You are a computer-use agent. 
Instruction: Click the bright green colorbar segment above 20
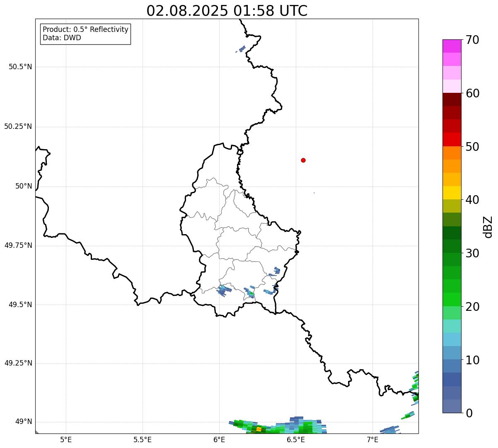(452, 300)
